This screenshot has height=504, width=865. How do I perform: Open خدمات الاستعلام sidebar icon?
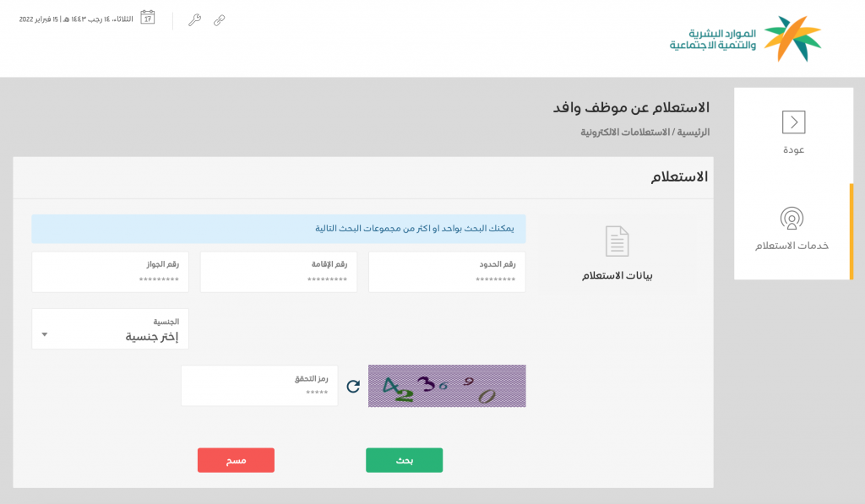(792, 219)
